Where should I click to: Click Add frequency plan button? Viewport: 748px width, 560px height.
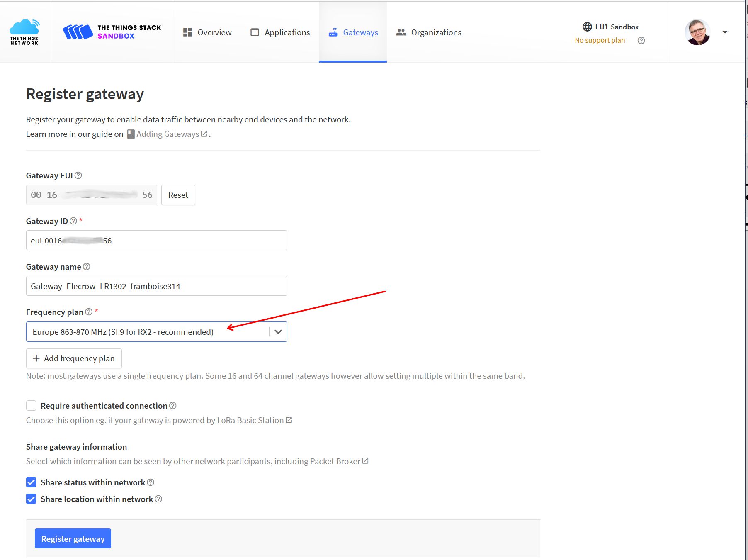(74, 358)
